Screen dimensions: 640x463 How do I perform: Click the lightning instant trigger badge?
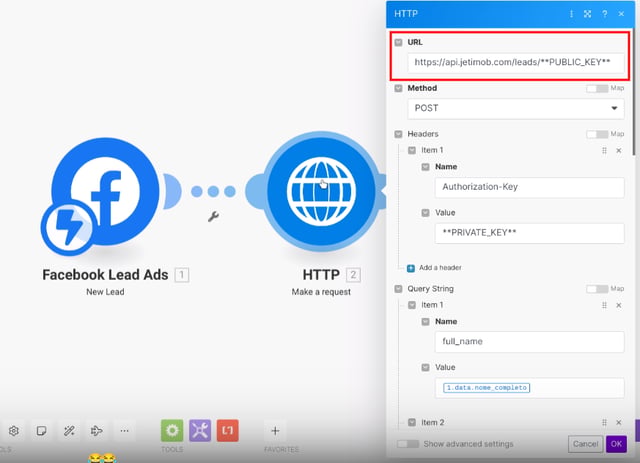tap(69, 227)
